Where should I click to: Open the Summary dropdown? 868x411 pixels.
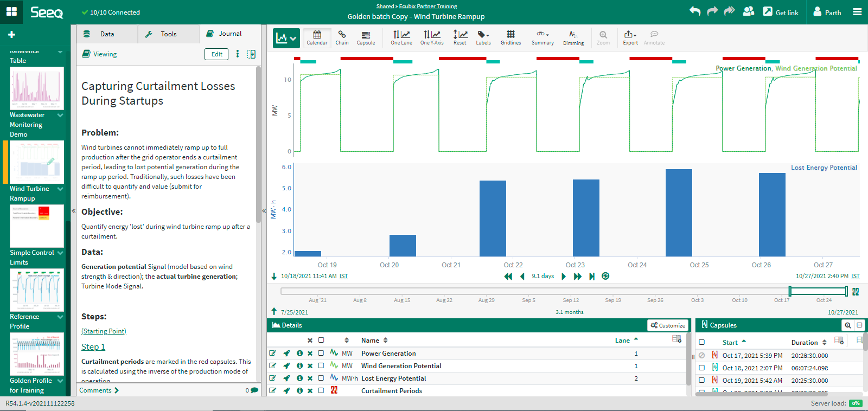point(542,37)
